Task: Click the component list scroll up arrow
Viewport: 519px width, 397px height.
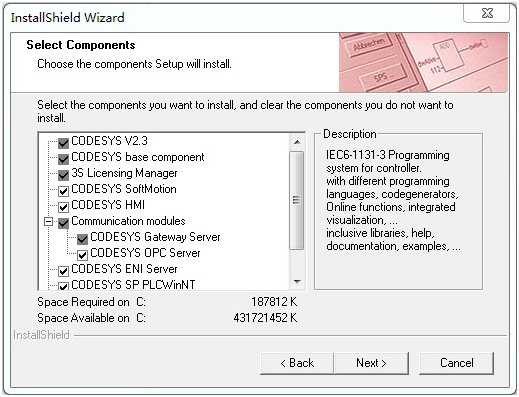Action: 297,143
